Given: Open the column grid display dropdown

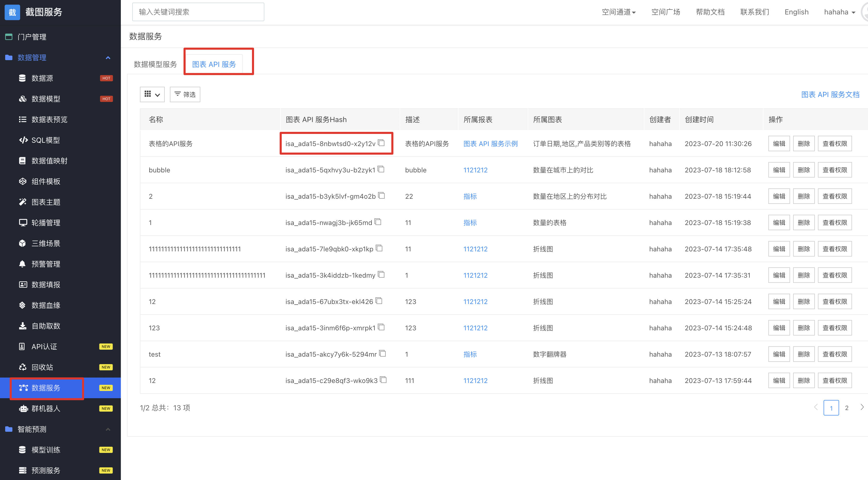Looking at the screenshot, I should pyautogui.click(x=152, y=94).
